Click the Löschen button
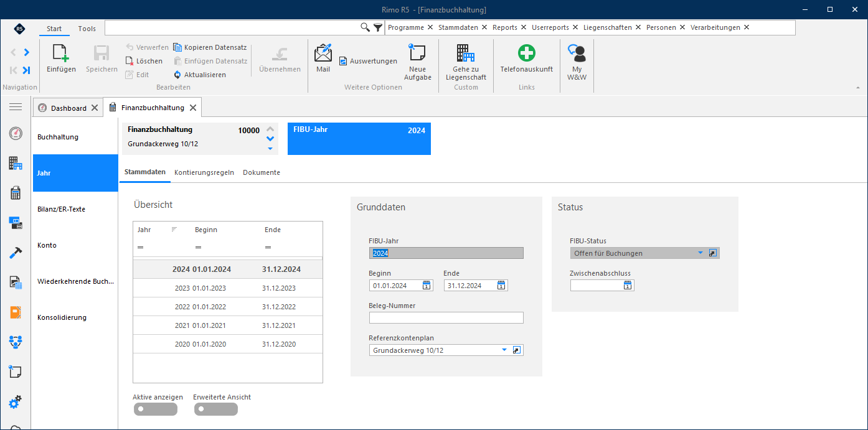 [144, 61]
